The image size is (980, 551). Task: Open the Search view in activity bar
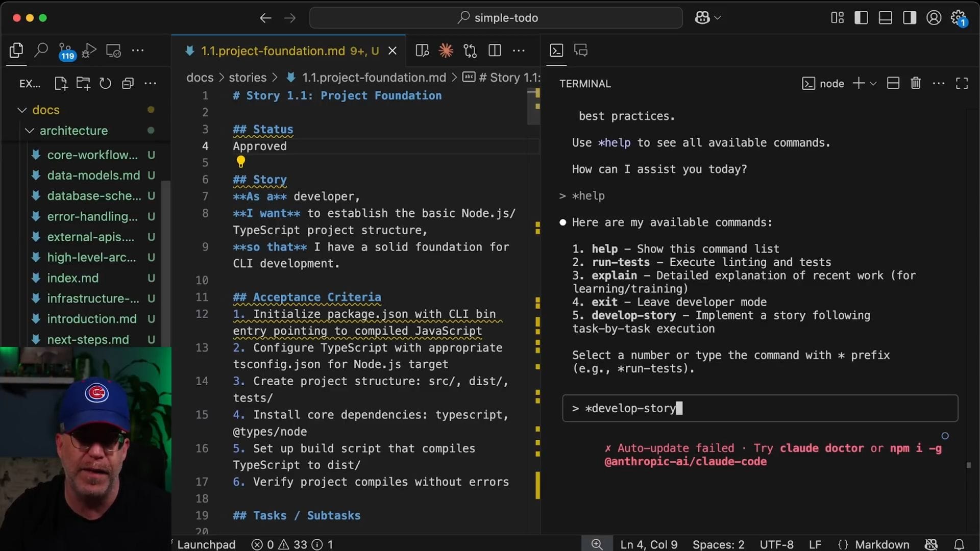pyautogui.click(x=41, y=50)
